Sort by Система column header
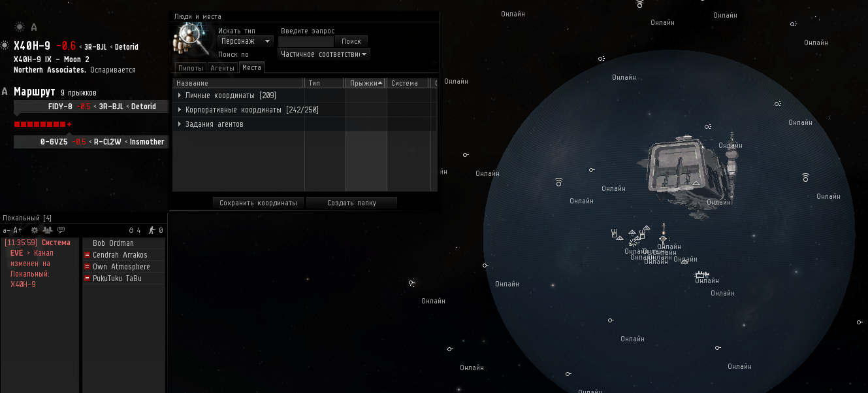The width and height of the screenshot is (868, 393). (x=408, y=83)
